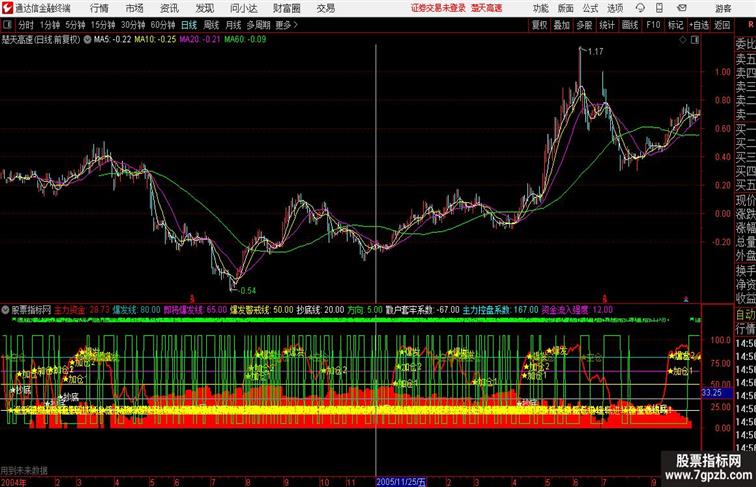Click the 通达信 app logo icon
The height and width of the screenshot is (487, 756).
click(x=7, y=8)
